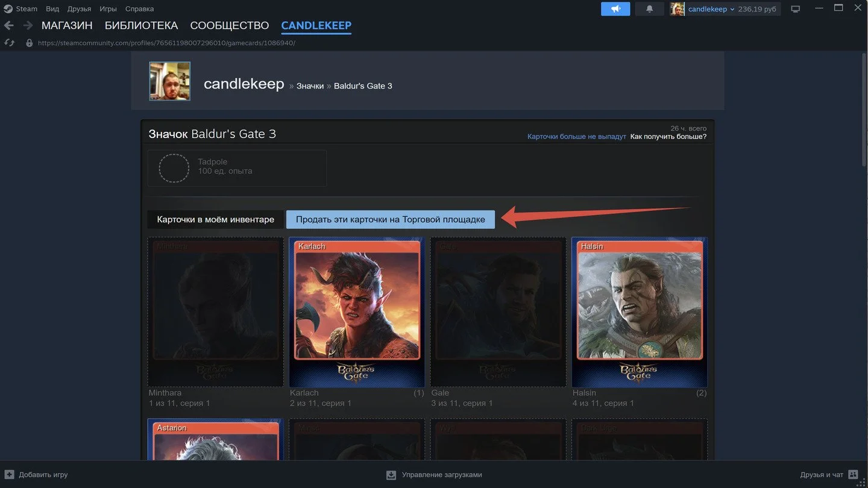Select the Astarion card thumbnail
This screenshot has height=488, width=868.
point(216,440)
